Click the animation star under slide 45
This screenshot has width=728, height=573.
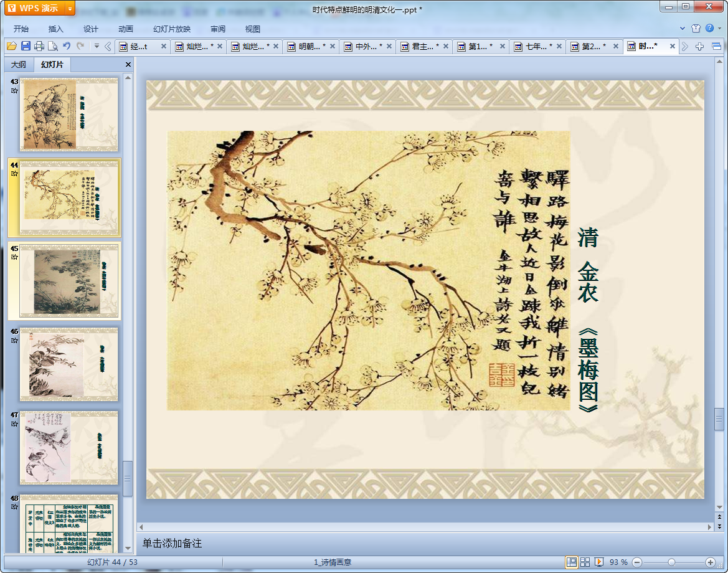point(14,257)
